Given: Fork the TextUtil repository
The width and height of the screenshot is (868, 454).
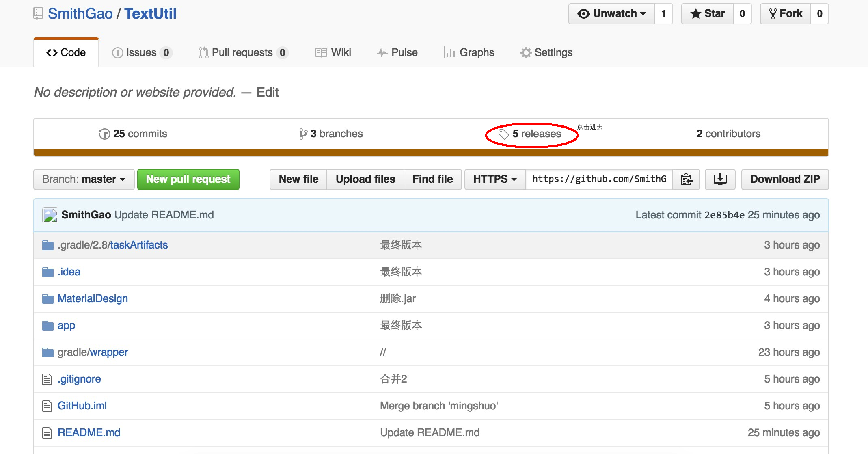Looking at the screenshot, I should 786,14.
